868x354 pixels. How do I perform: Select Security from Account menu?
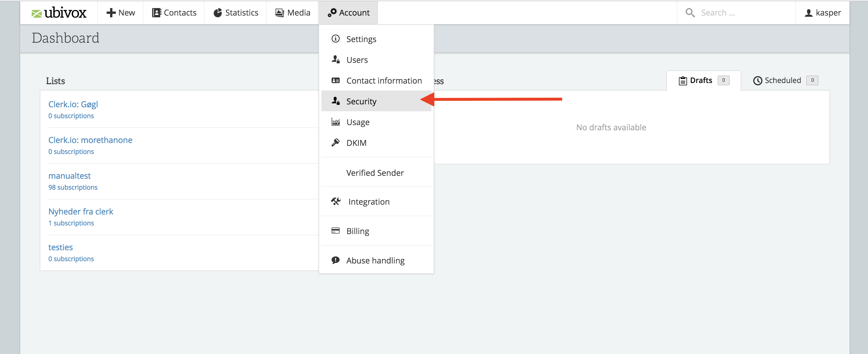(361, 101)
